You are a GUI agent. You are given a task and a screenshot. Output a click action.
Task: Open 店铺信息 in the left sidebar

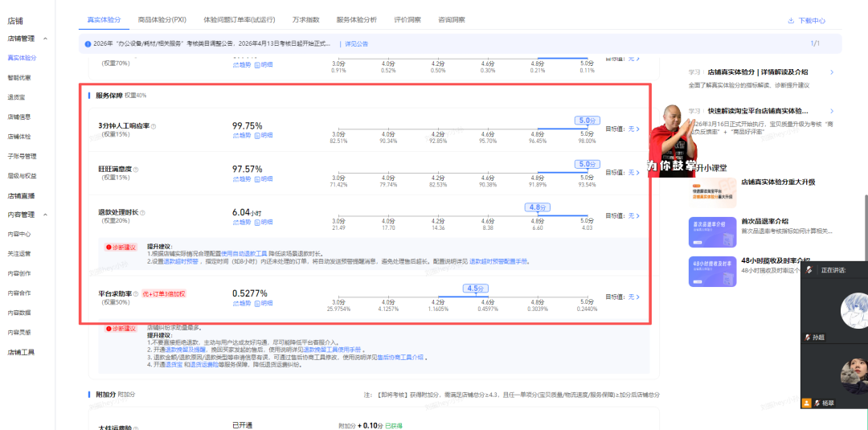click(18, 117)
